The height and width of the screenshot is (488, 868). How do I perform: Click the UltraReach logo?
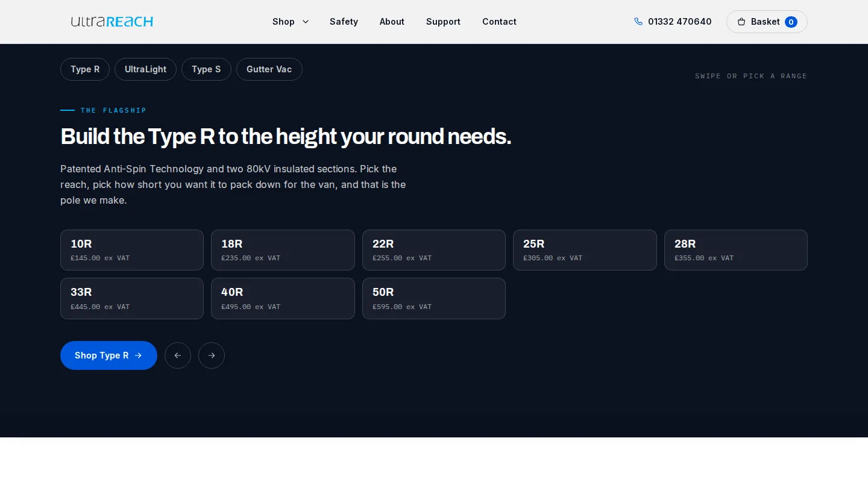pos(112,22)
